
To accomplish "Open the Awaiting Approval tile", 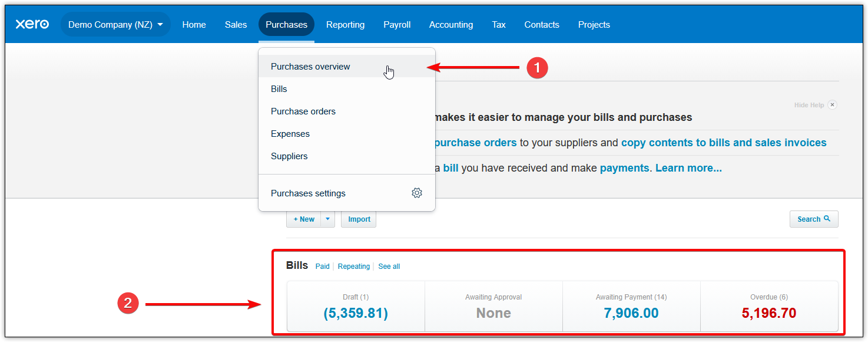I will [493, 306].
